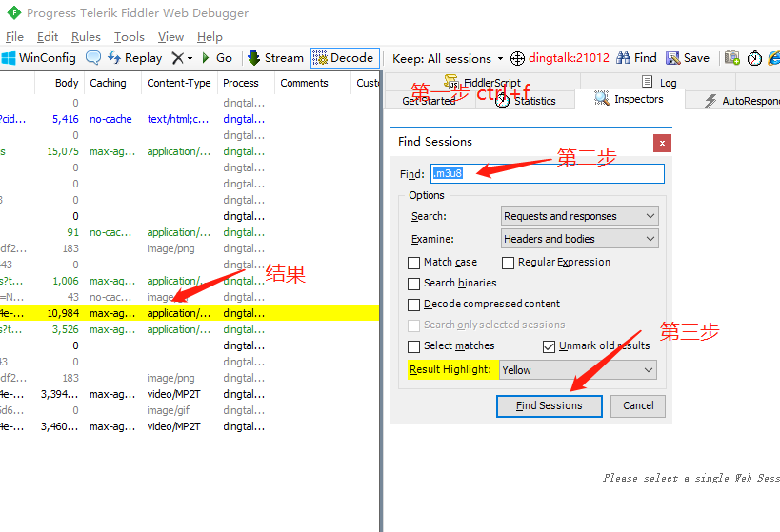Sort by the Process column header

[247, 83]
